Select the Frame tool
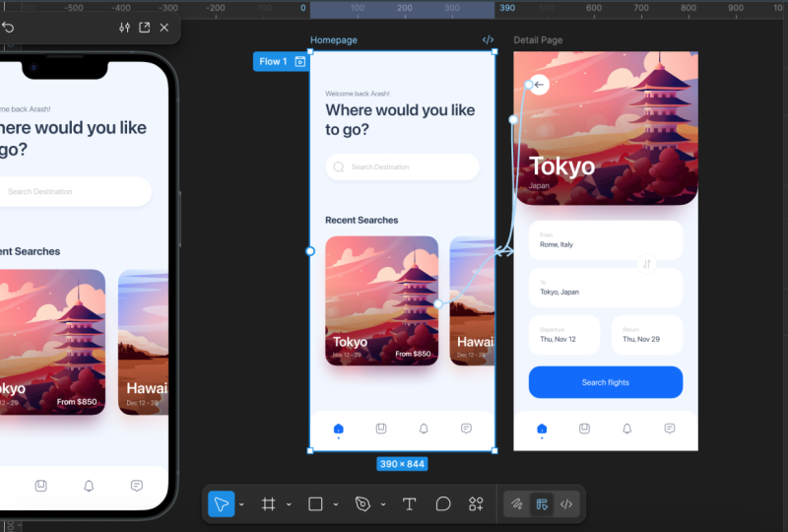Image resolution: width=788 pixels, height=532 pixels. click(x=268, y=503)
